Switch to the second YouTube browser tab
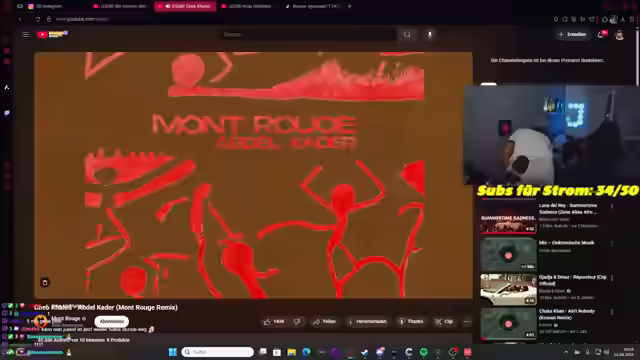Image resolution: width=640 pixels, height=360 pixels. click(x=120, y=6)
